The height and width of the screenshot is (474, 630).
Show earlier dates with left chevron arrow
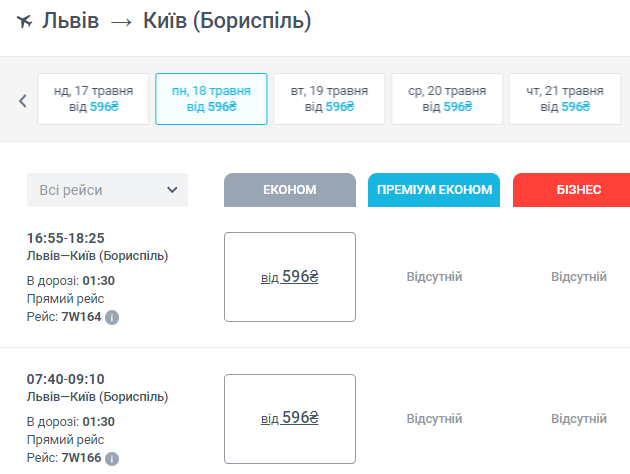(22, 100)
